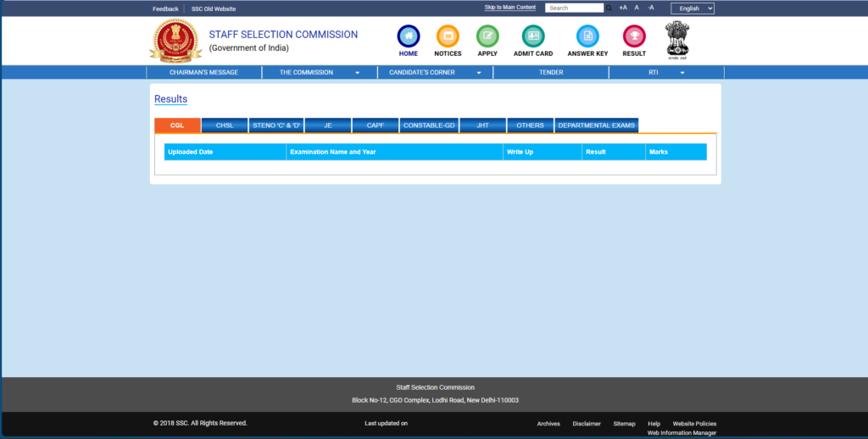Switch to the Constable-GD tab
This screenshot has width=868, height=439.
coord(429,125)
